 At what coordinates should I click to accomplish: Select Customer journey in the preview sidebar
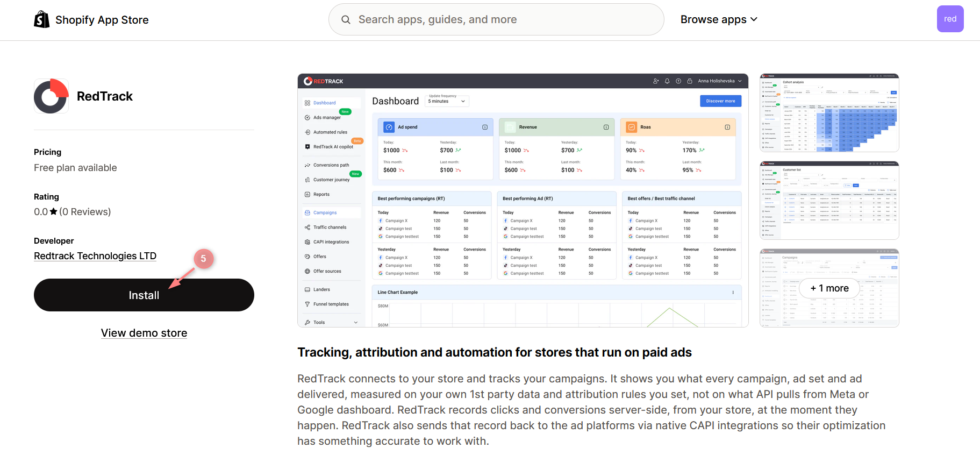tap(331, 180)
